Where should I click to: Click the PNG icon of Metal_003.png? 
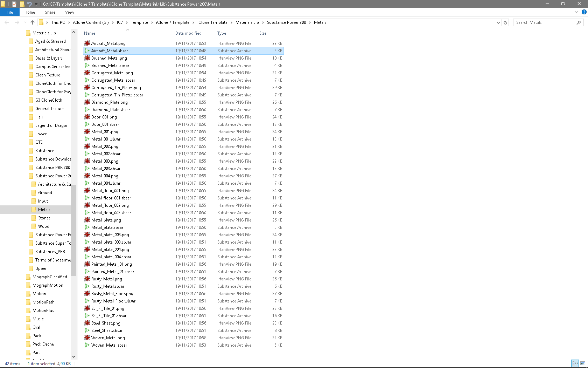coord(87,161)
